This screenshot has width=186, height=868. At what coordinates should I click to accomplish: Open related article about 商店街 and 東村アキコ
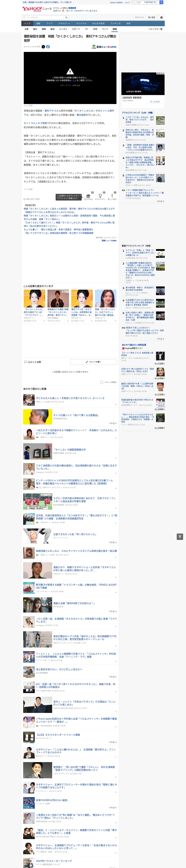coord(69,209)
